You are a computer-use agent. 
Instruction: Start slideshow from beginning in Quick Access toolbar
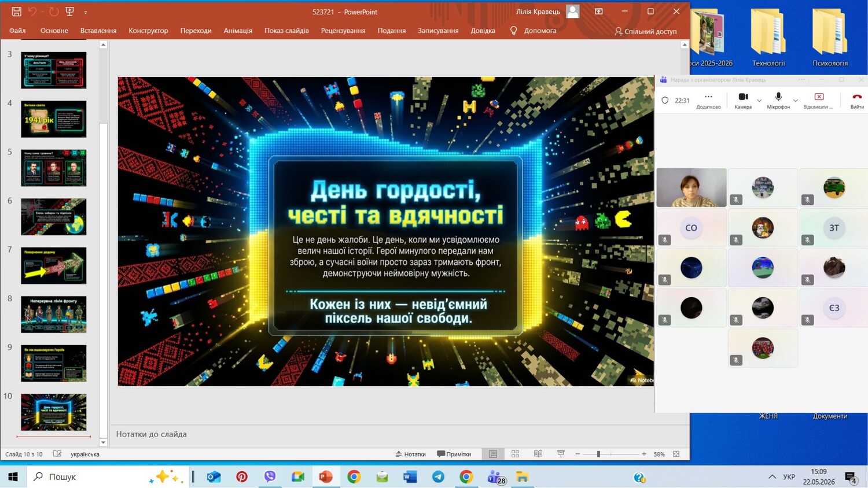(x=70, y=12)
